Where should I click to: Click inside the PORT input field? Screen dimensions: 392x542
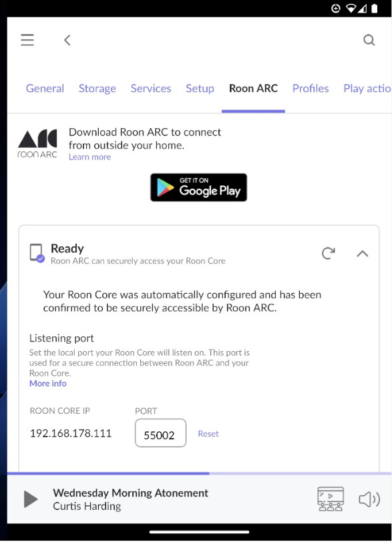pos(160,433)
